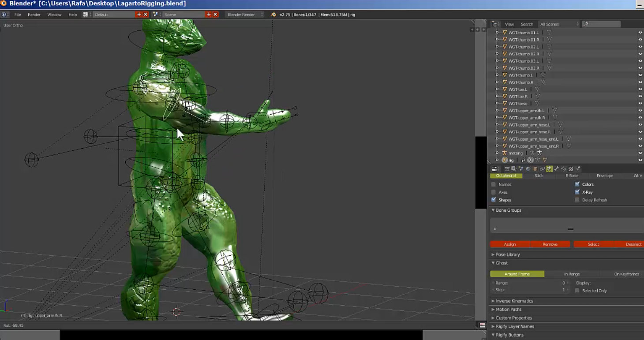644x340 pixels.
Task: Click the Deselect bone group button
Action: coord(633,244)
